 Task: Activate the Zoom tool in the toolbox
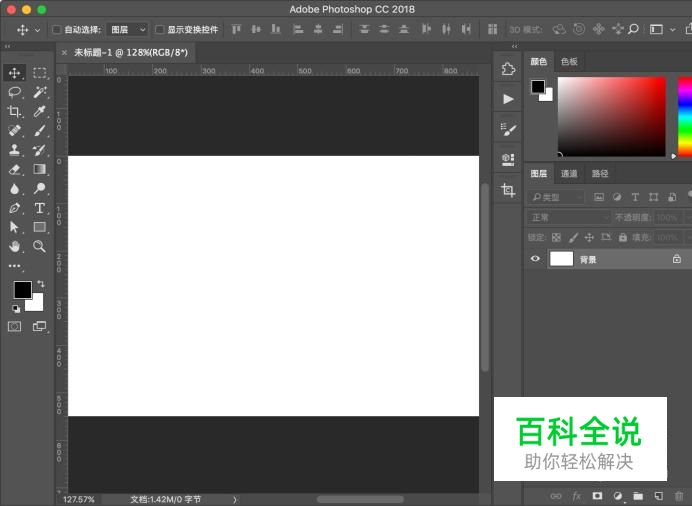[40, 246]
